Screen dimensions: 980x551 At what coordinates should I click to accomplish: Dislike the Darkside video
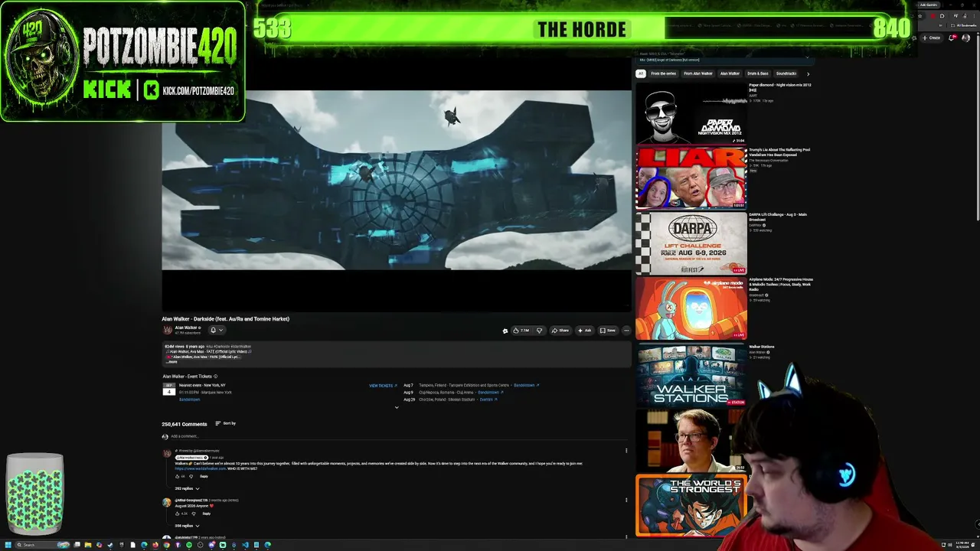pos(539,331)
